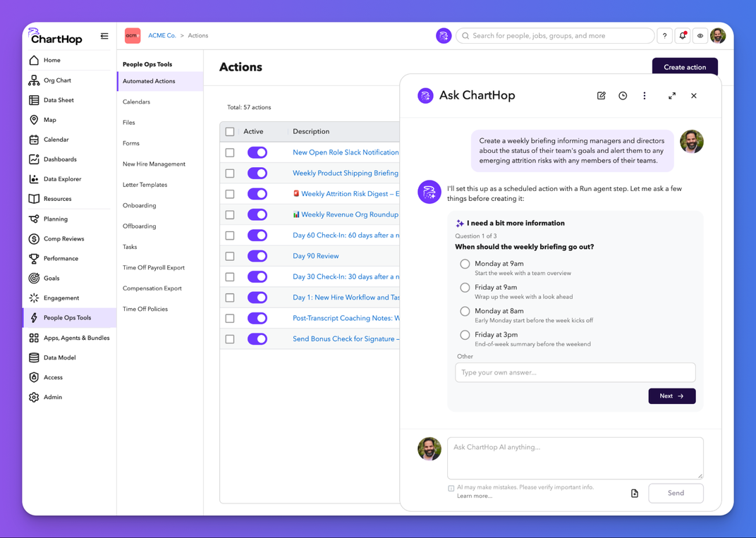Select the Monday at 9am radio option

coord(465,264)
